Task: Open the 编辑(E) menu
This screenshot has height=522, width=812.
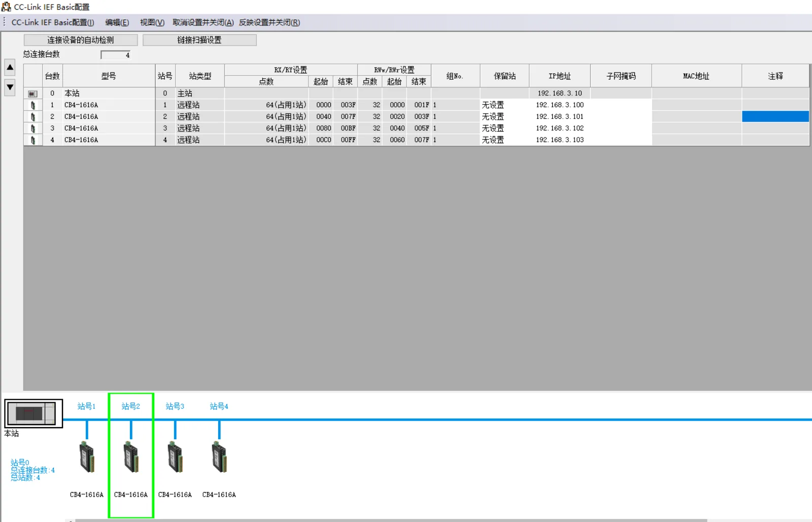Action: pos(117,22)
